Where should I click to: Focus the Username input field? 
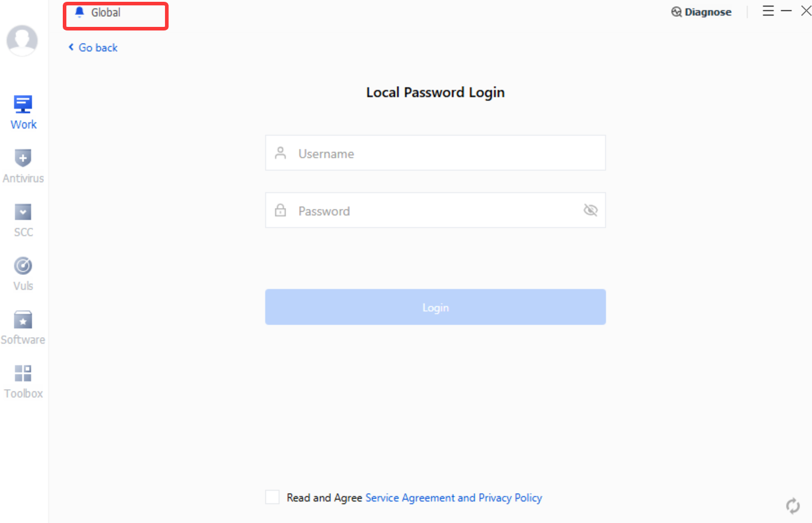tap(435, 153)
